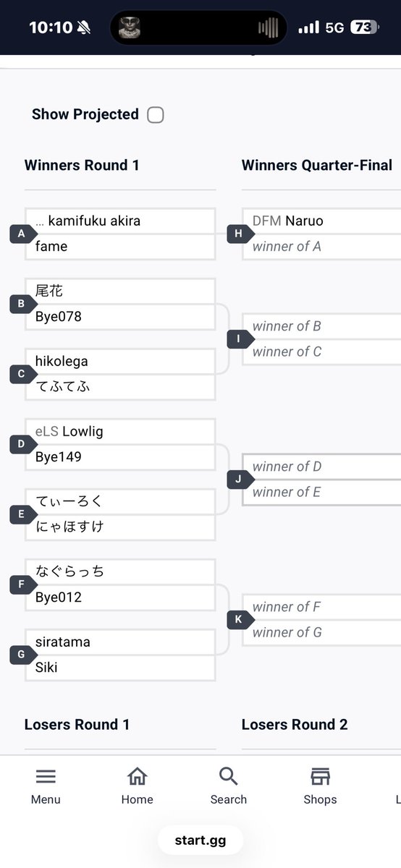Open the Shops storefront icon
Image resolution: width=401 pixels, height=868 pixels.
pyautogui.click(x=320, y=776)
